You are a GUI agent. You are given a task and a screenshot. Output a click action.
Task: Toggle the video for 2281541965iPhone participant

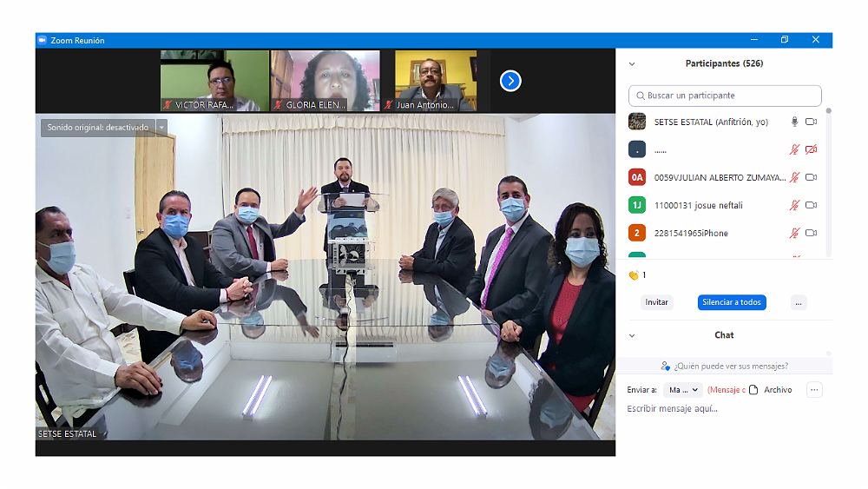[x=812, y=233]
